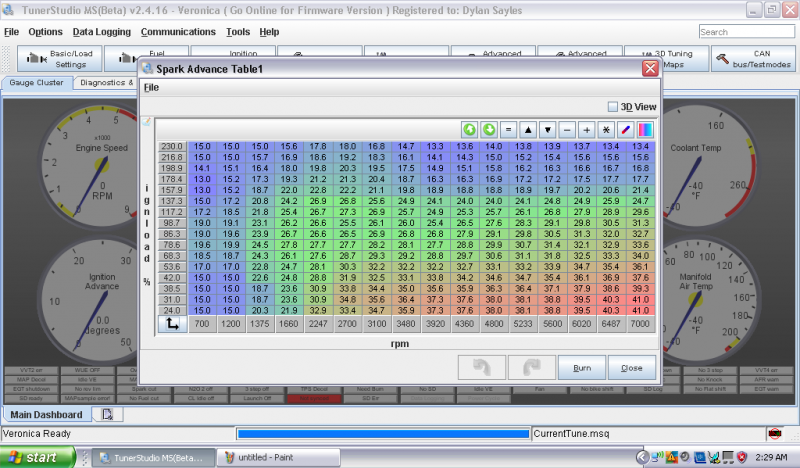Screen dimensions: 800x468
Task: Open the CAN bus/Testmodes dropdown
Action: tap(753, 58)
